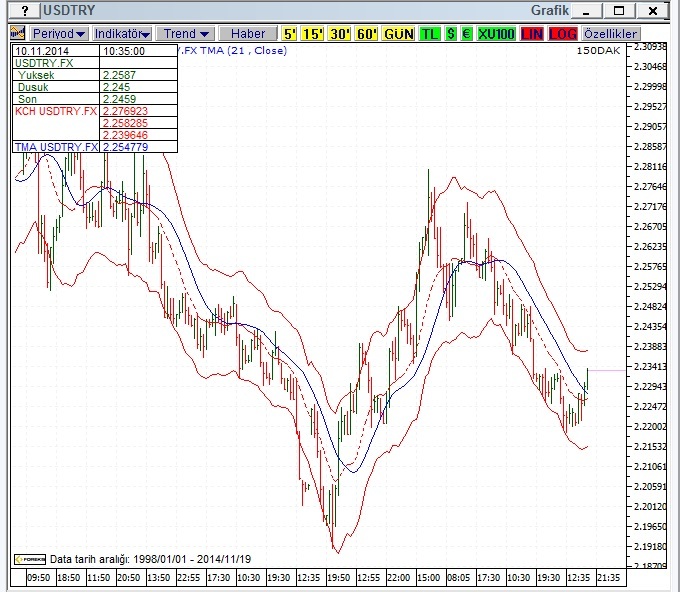The image size is (680, 592).
Task: Open the Haber news button
Action: (x=248, y=33)
